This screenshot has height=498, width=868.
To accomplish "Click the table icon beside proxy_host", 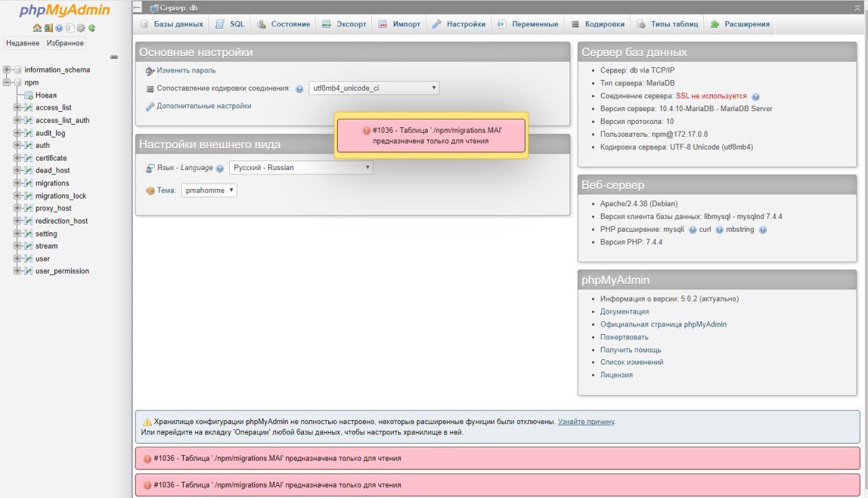I will (29, 209).
